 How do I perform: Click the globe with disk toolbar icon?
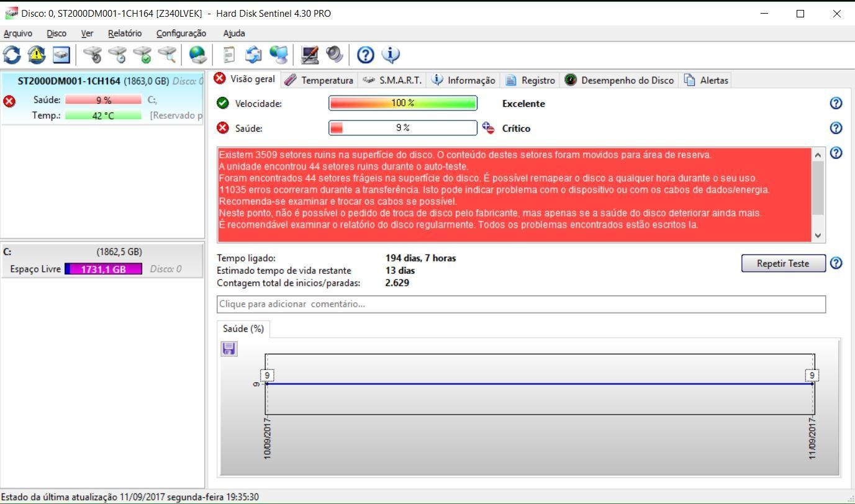tap(198, 55)
